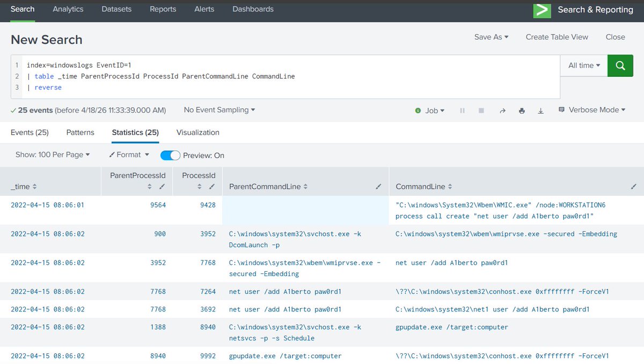Viewport: 644px width, 364px height.
Task: Open the Dashboards menu
Action: click(253, 9)
